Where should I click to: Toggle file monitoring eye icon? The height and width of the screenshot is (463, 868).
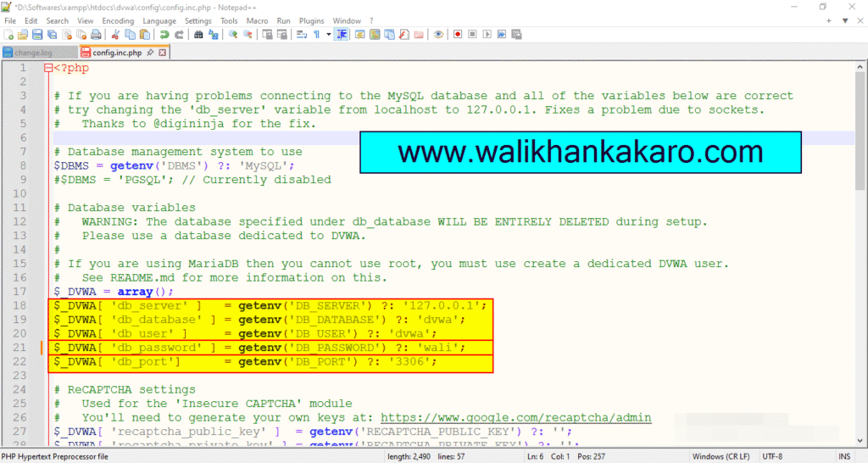(x=438, y=34)
